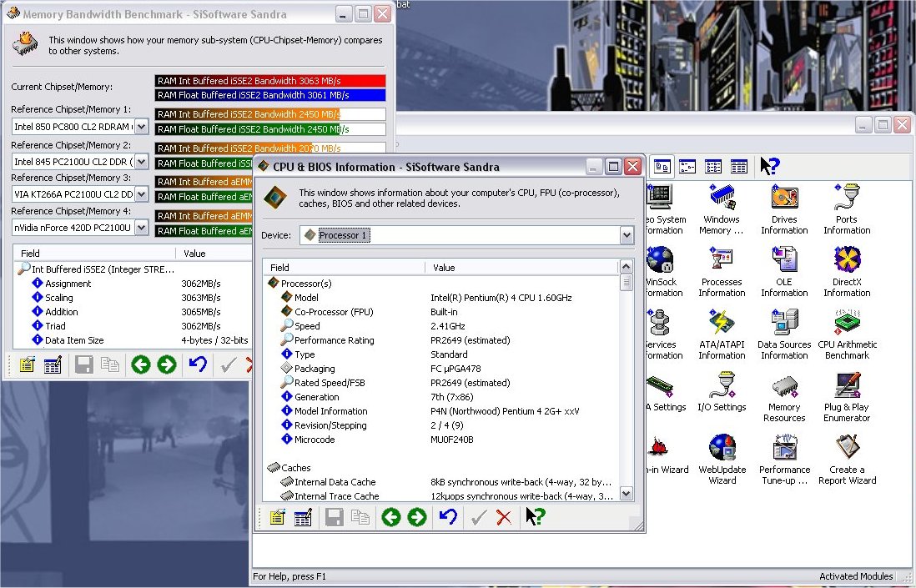Click 'Activated Modules' in the status bar
This screenshot has height=588, width=916.
click(x=856, y=576)
